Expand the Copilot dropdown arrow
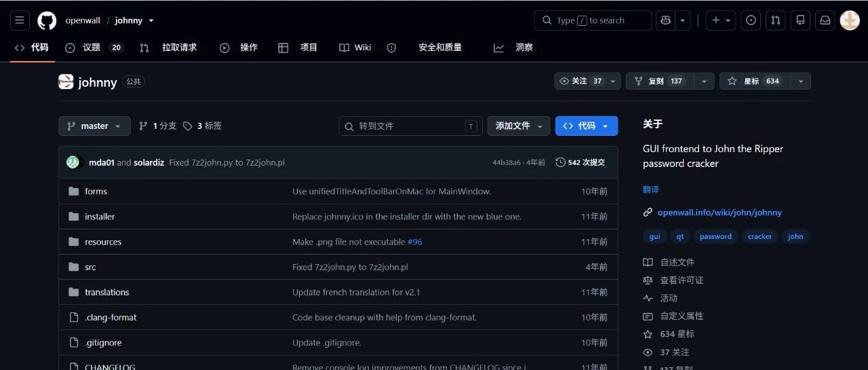This screenshot has width=868, height=370. (683, 20)
